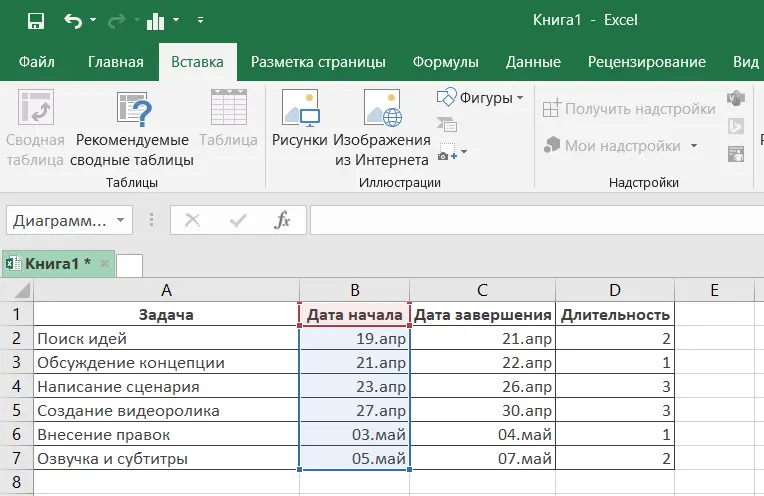Open Рекомендуемые сводные таблицы

(133, 129)
